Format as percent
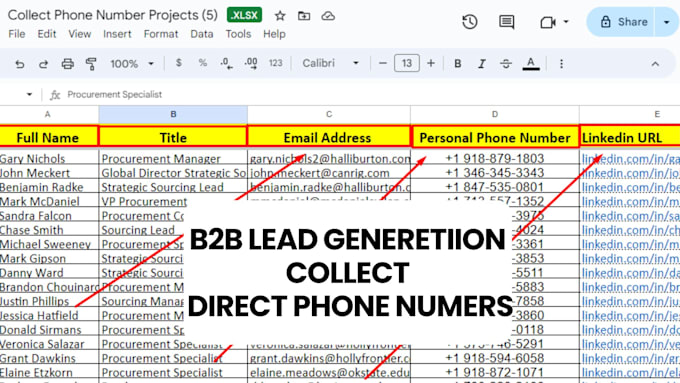Viewport: 680px width, 383px height. point(203,63)
